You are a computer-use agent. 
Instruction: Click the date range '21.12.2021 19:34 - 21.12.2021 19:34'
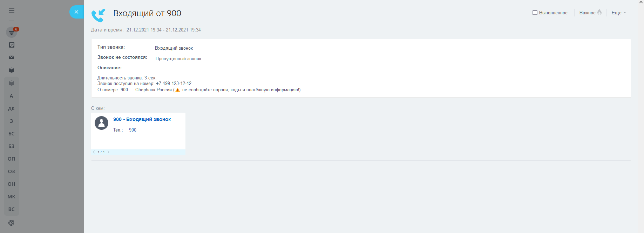[x=164, y=30]
